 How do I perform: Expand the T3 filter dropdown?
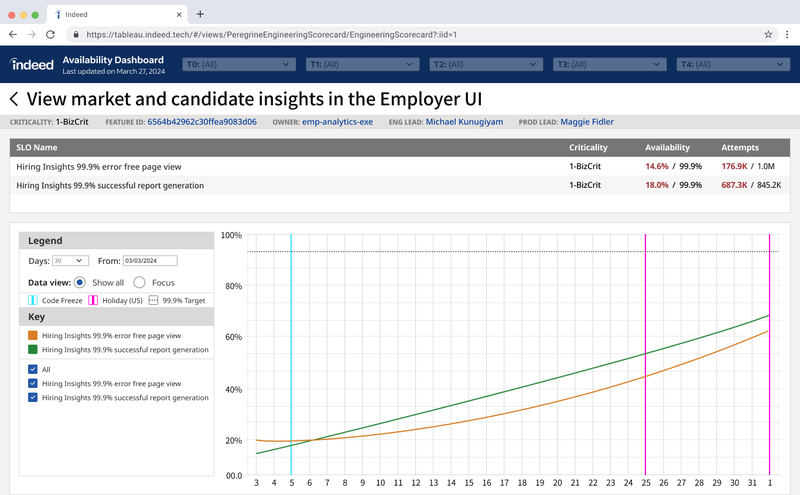tap(610, 64)
